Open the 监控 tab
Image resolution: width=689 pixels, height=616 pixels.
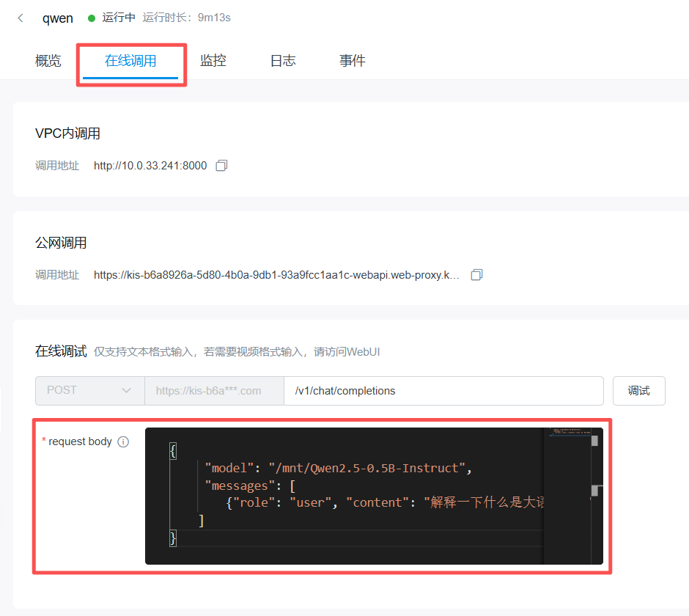pyautogui.click(x=213, y=61)
